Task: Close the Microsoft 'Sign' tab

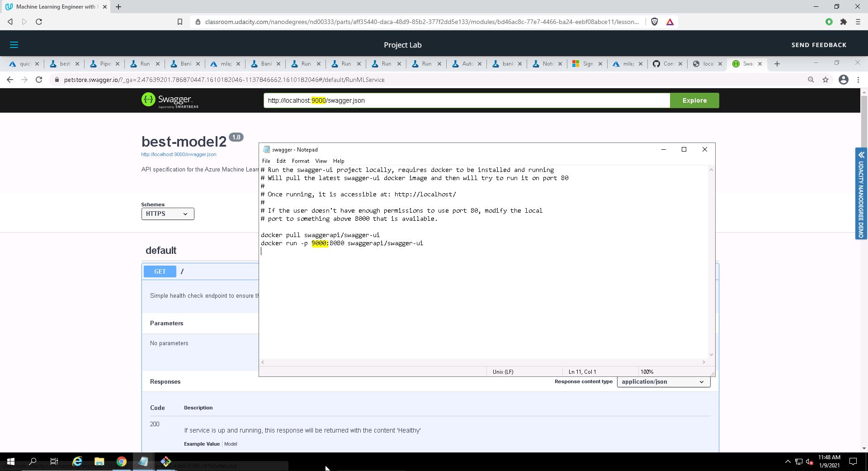Action: click(x=600, y=64)
